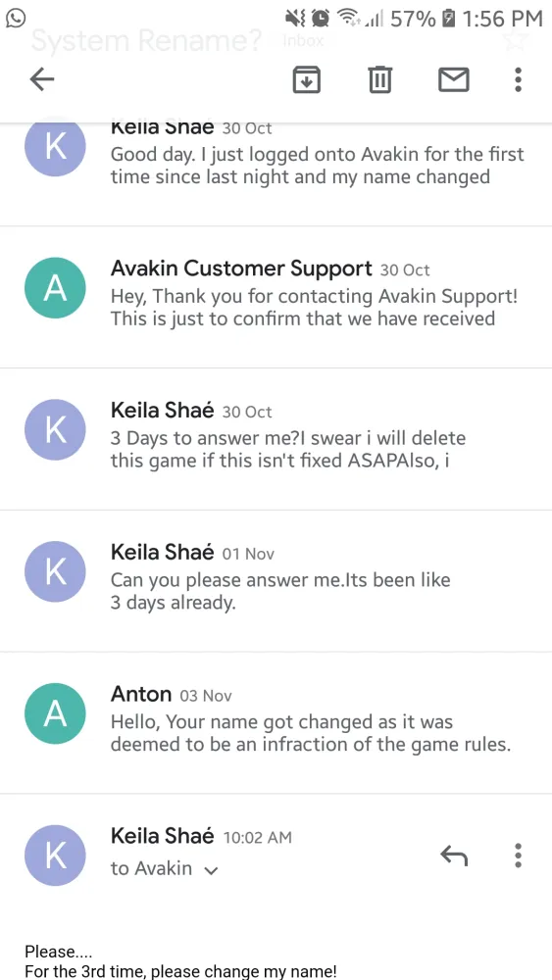Screen dimensions: 552x980
Task: Tap the back arrow icon
Action: (42, 79)
